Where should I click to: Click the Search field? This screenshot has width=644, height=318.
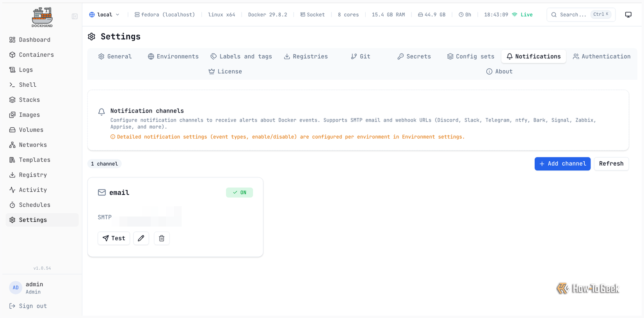click(x=581, y=15)
